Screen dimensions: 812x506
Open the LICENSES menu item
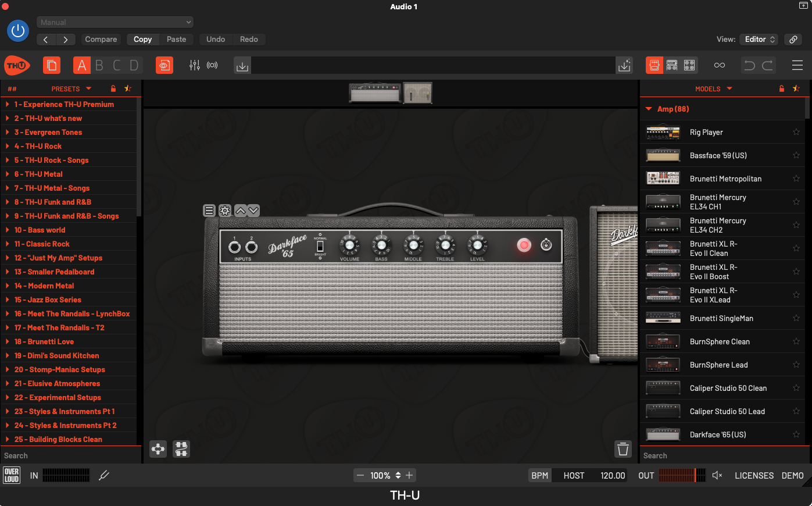[754, 475]
